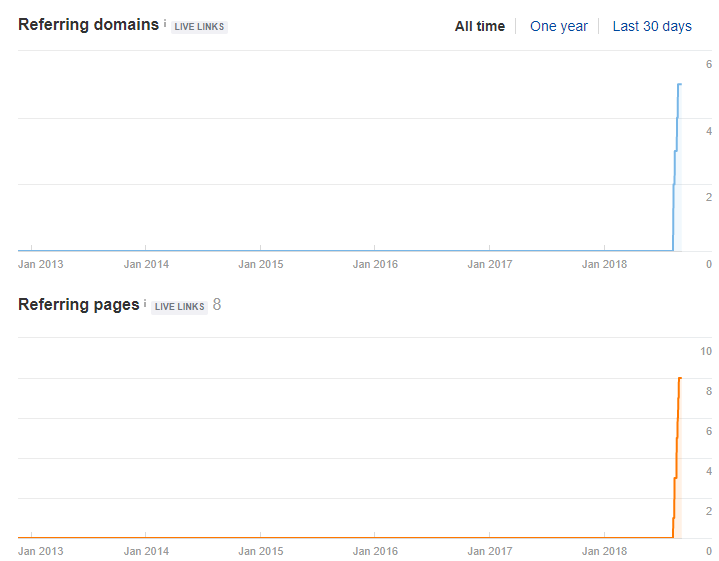The width and height of the screenshot is (719, 561).
Task: Click the Referring domains heading
Action: 88,24
